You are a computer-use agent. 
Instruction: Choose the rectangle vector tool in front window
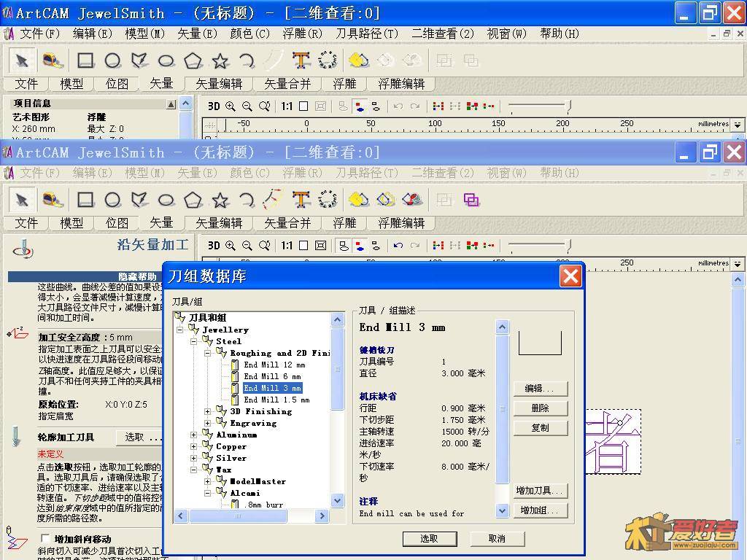85,200
